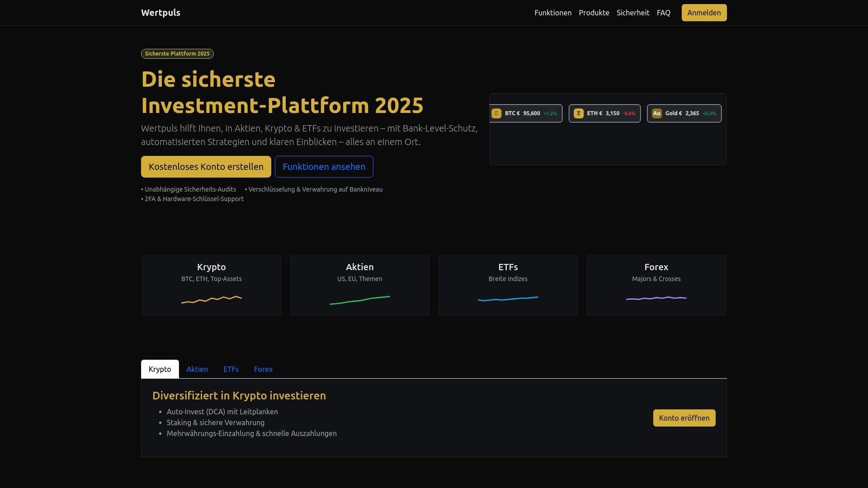Click the ETH coin icon in ticker

click(579, 113)
